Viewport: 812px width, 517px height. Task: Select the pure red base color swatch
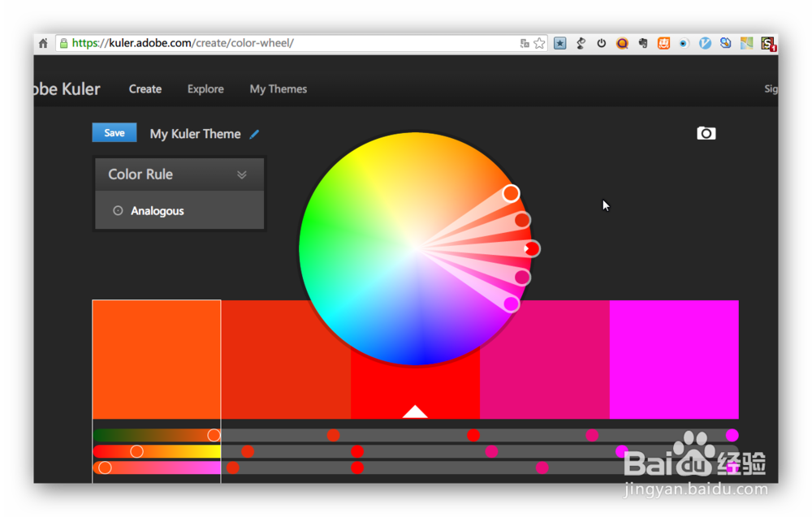click(x=415, y=386)
